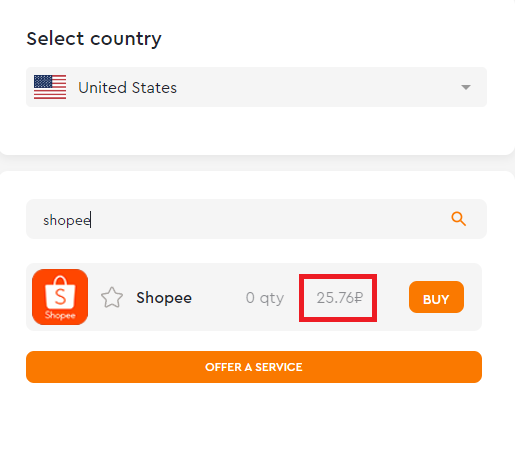This screenshot has width=515, height=454.
Task: Click the Shopee shopping bag logo
Action: [x=60, y=297]
